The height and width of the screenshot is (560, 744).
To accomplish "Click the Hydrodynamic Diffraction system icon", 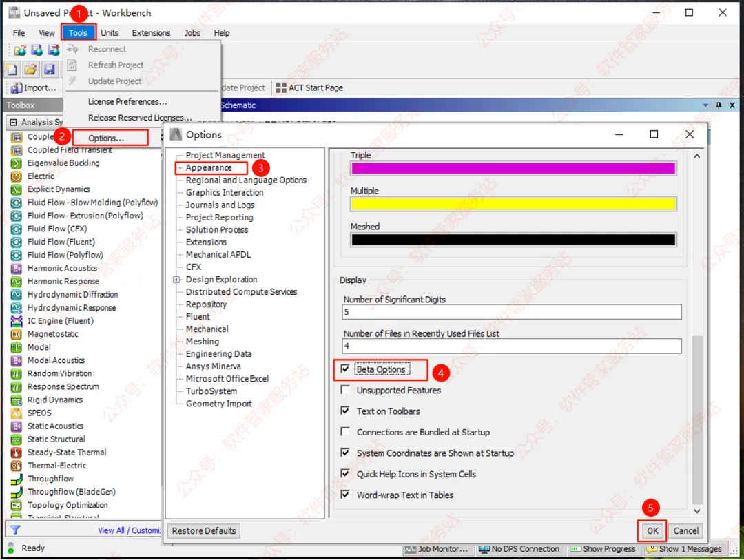I will 16,295.
